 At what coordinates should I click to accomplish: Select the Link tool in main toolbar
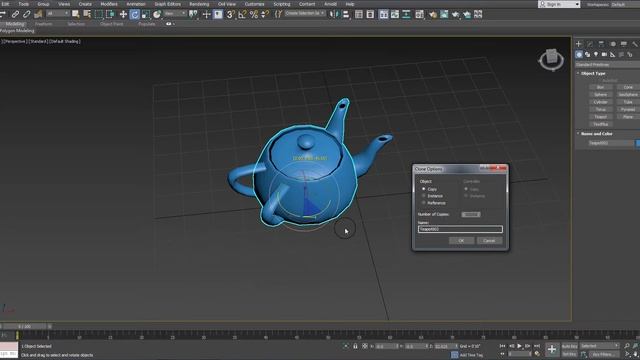[15, 14]
